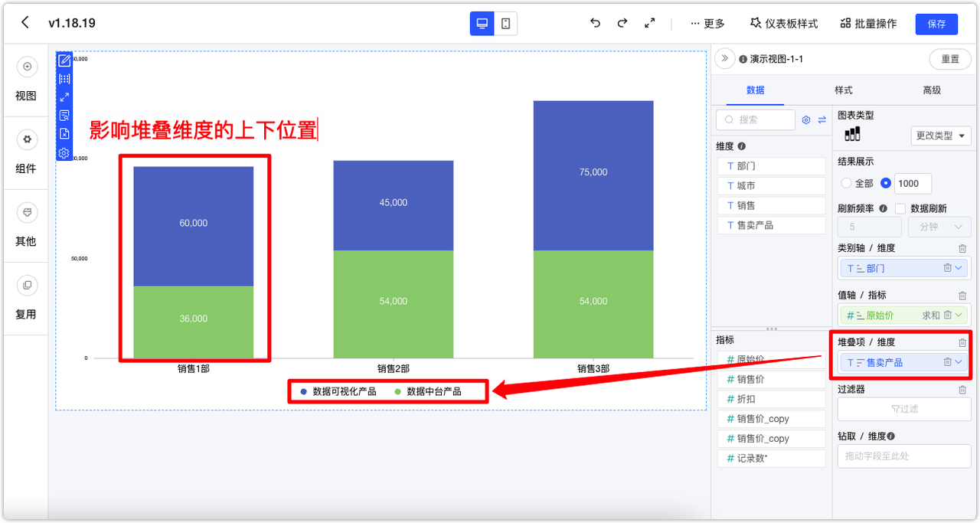
Task: Open field settings gear next to search
Action: coord(806,120)
